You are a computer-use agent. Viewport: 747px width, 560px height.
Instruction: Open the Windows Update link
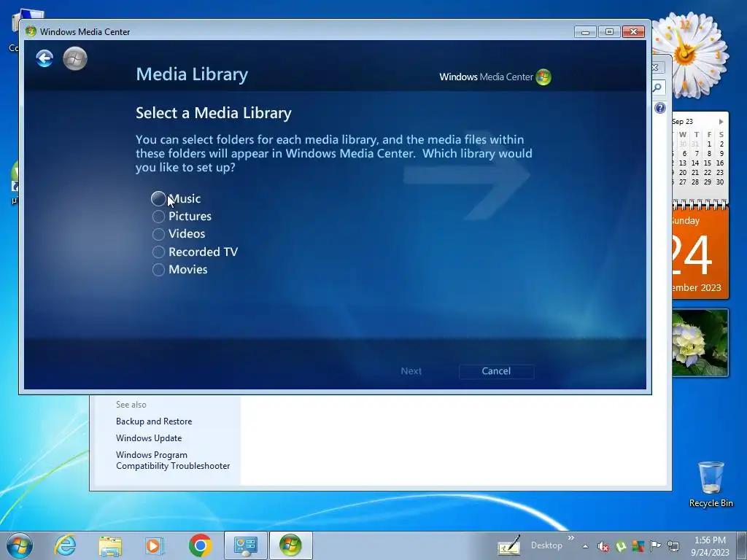[x=149, y=438]
